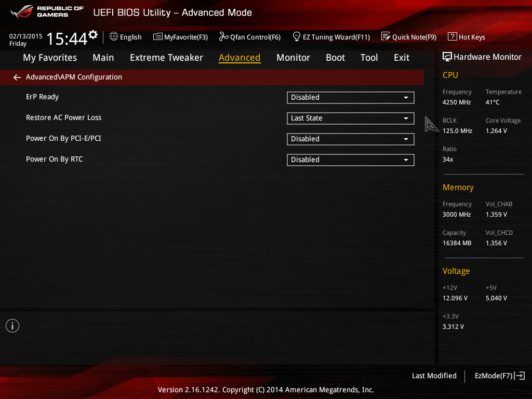Click the 41°C temperature value

click(x=493, y=102)
